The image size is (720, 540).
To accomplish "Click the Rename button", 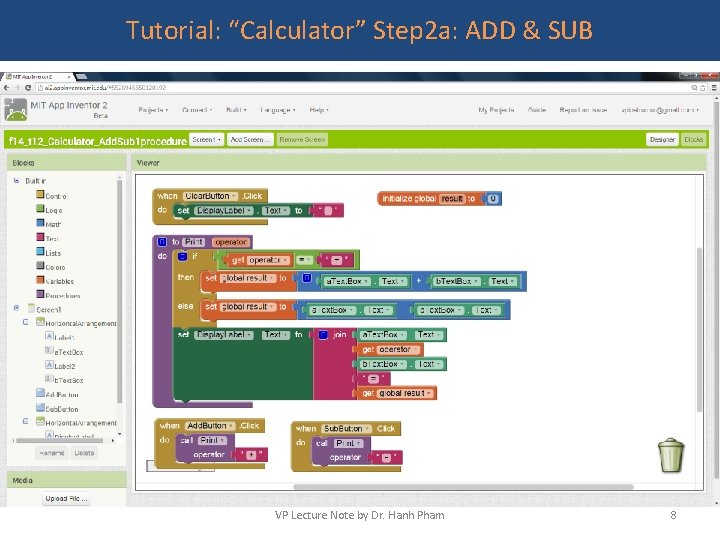I will 51,453.
